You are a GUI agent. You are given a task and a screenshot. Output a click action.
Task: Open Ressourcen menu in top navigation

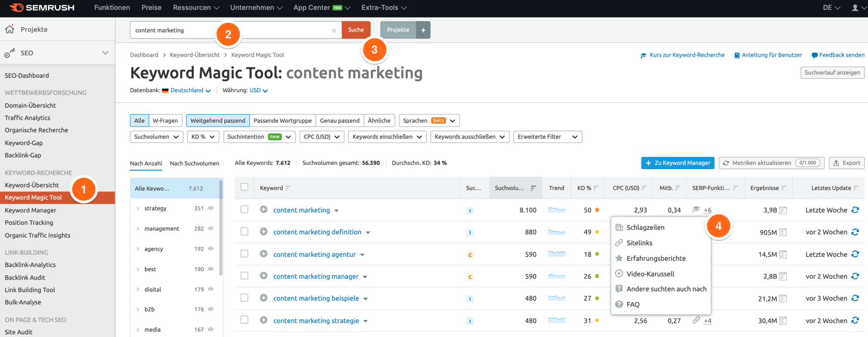196,8
